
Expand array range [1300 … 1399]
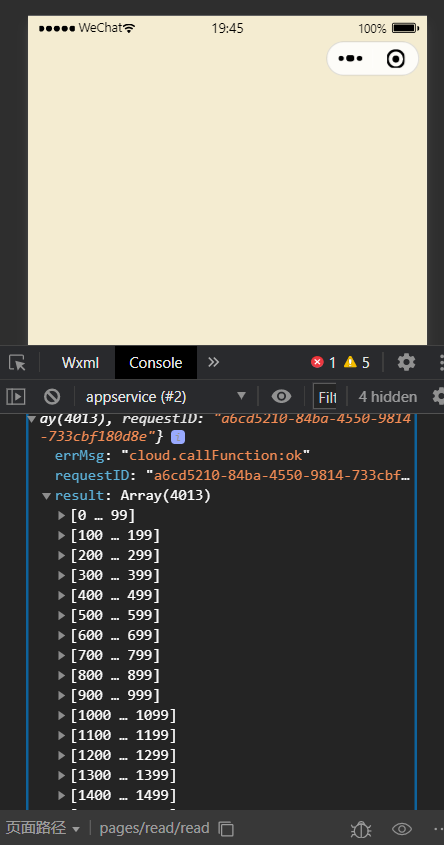61,775
